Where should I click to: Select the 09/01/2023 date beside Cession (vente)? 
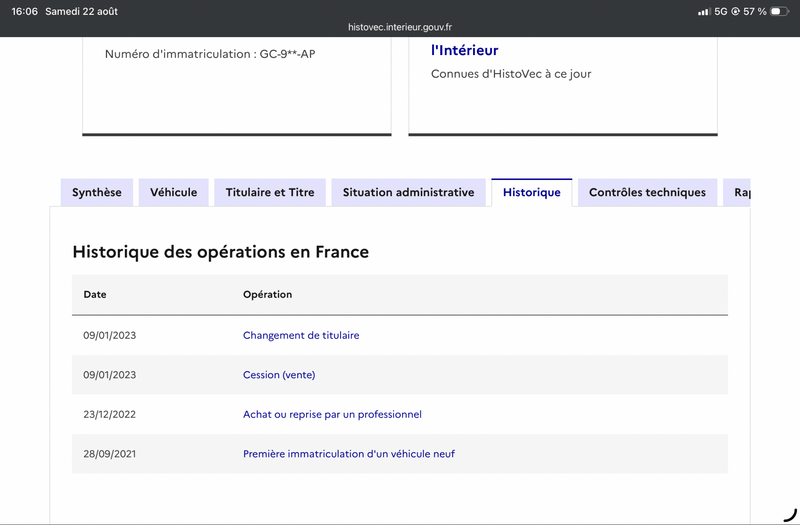tap(110, 374)
